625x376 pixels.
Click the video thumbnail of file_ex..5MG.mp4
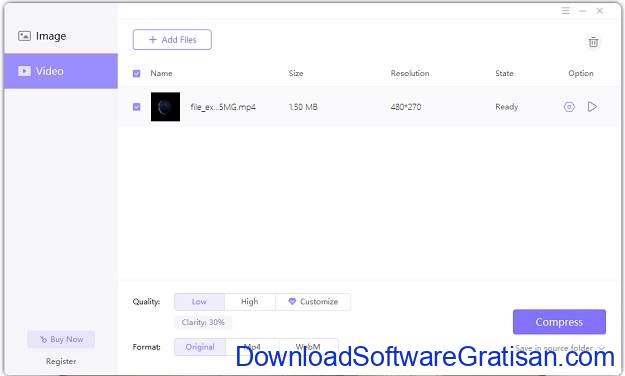click(165, 107)
